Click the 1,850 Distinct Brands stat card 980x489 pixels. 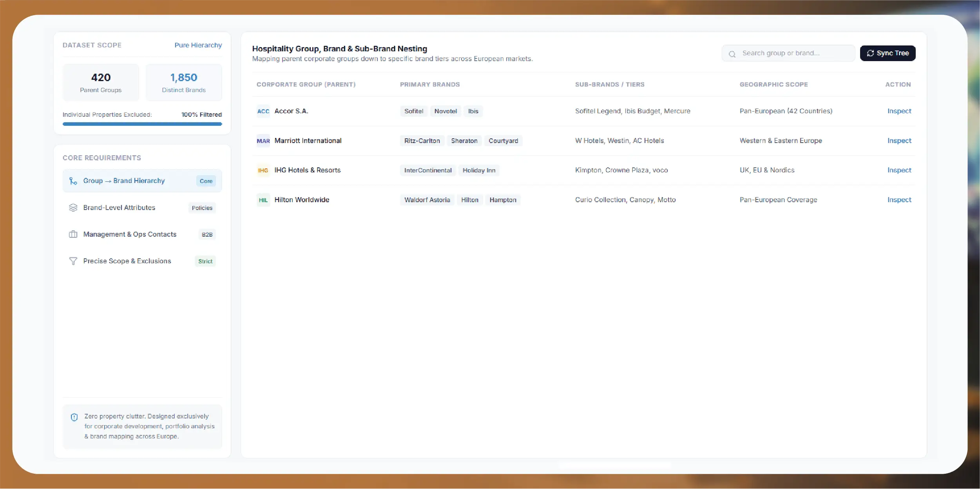click(x=184, y=83)
